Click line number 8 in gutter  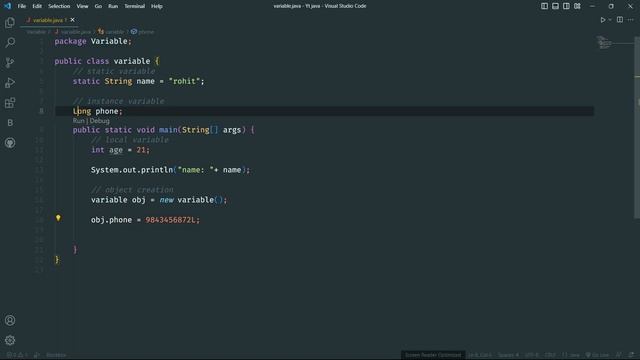click(41, 111)
